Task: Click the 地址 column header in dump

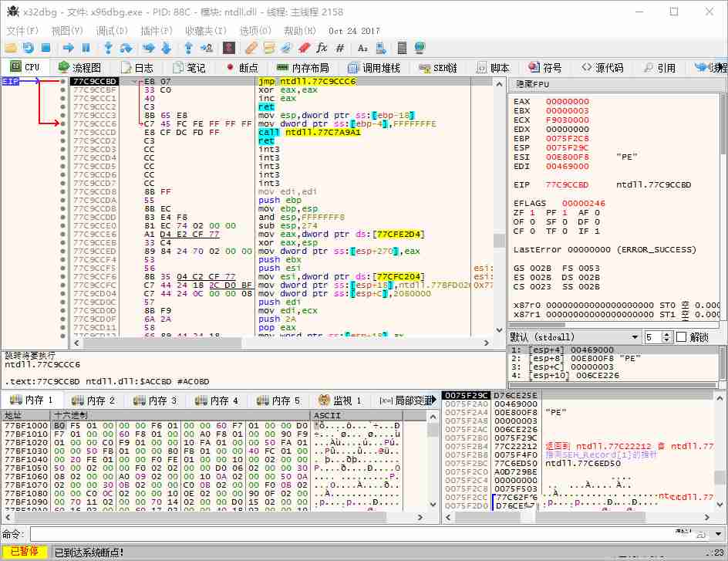Action: tap(26, 415)
